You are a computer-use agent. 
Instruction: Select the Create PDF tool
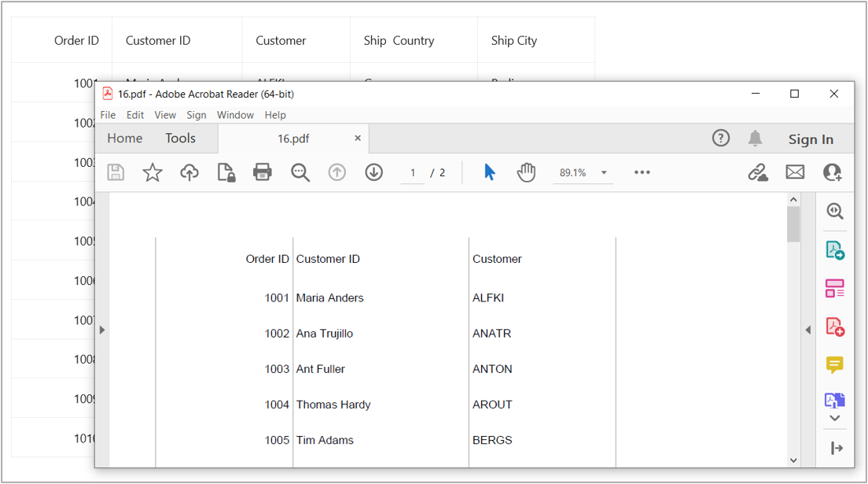[834, 250]
